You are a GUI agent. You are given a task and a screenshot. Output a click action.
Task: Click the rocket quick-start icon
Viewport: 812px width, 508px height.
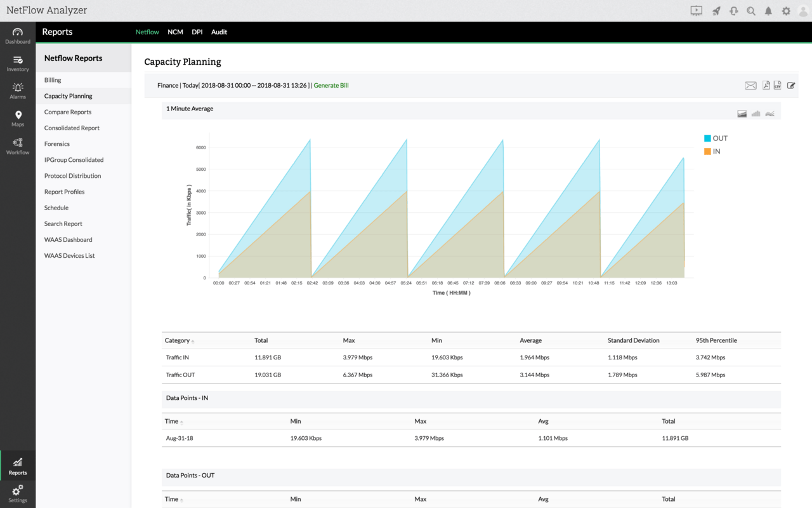click(716, 11)
